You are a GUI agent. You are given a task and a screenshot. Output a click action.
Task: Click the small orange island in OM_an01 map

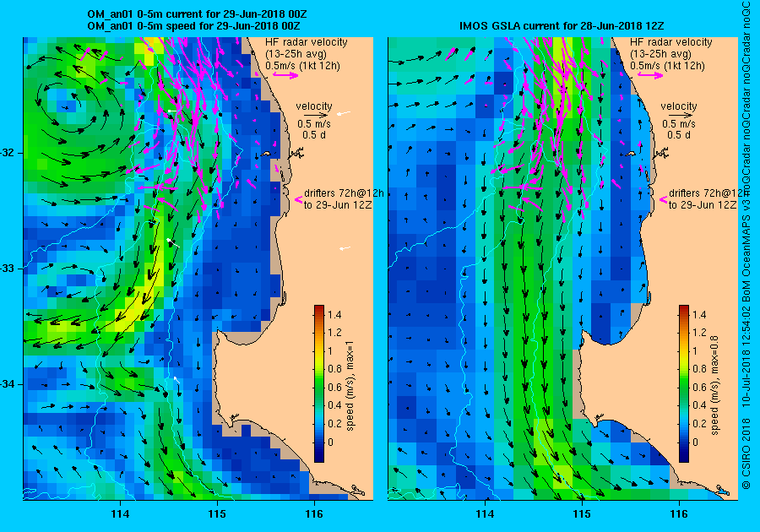(x=266, y=154)
